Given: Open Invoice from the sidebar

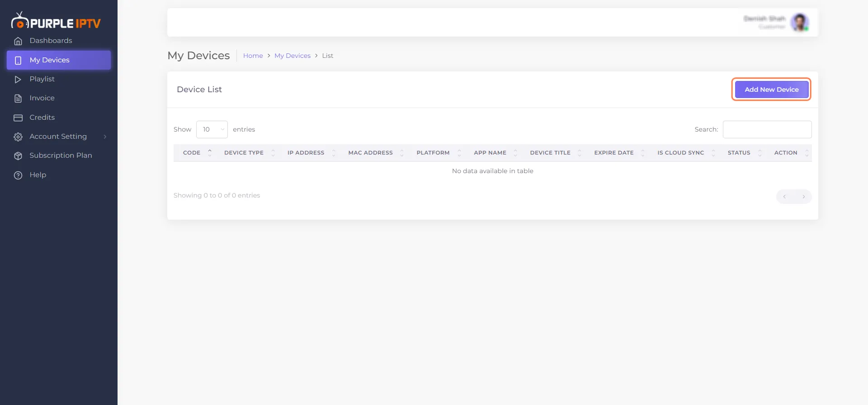Looking at the screenshot, I should [59, 98].
